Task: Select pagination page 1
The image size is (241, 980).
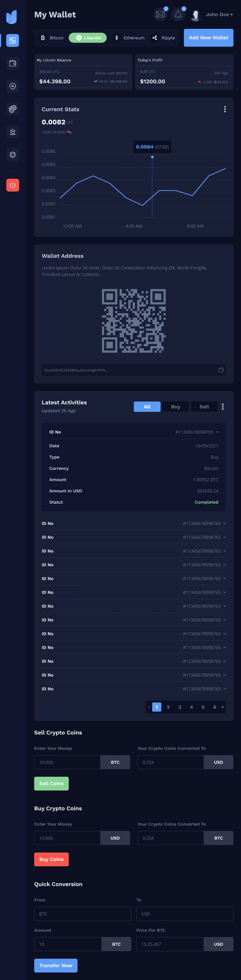Action: [157, 707]
